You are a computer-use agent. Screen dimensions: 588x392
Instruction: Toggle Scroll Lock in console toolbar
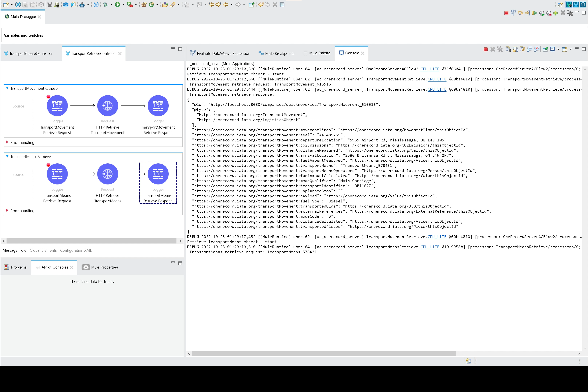(515, 49)
